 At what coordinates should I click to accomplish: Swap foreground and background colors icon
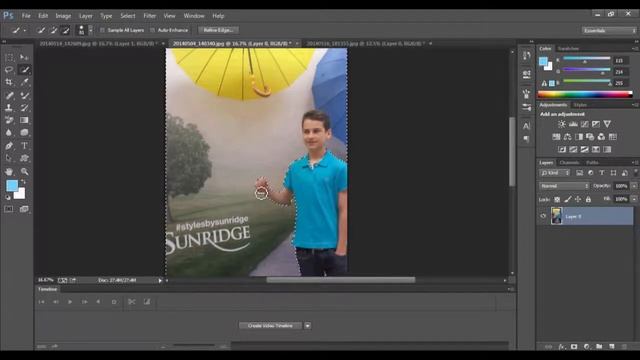point(24,182)
